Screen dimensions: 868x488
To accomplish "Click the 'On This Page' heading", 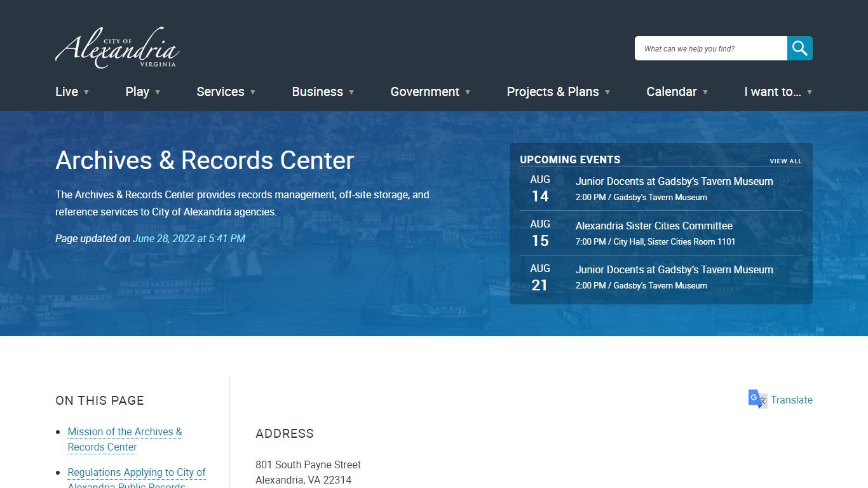I will point(100,400).
